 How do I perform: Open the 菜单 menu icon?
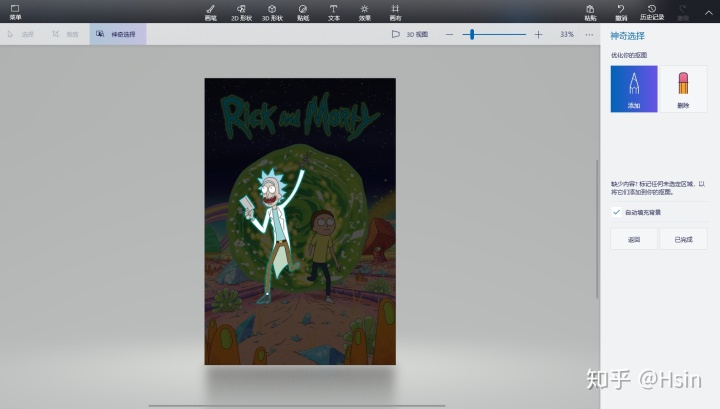pyautogui.click(x=15, y=12)
